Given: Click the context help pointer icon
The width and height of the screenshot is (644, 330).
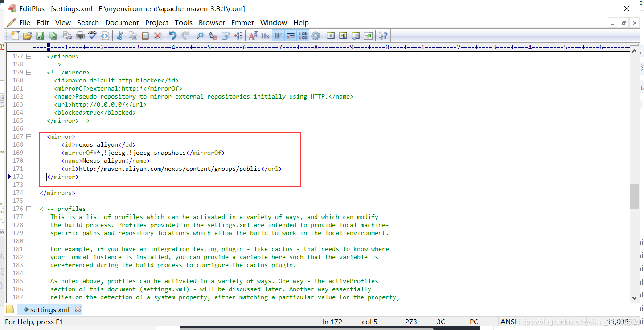Looking at the screenshot, I should pos(383,36).
